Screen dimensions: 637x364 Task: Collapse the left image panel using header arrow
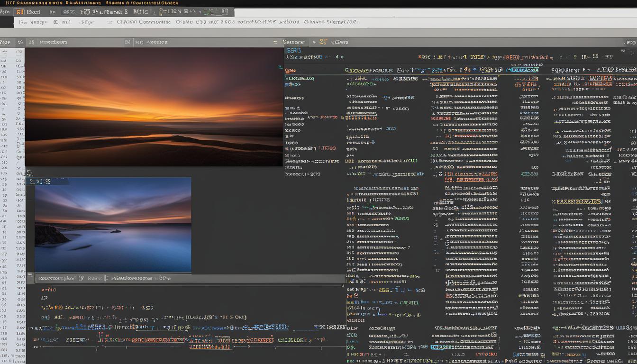point(275,42)
